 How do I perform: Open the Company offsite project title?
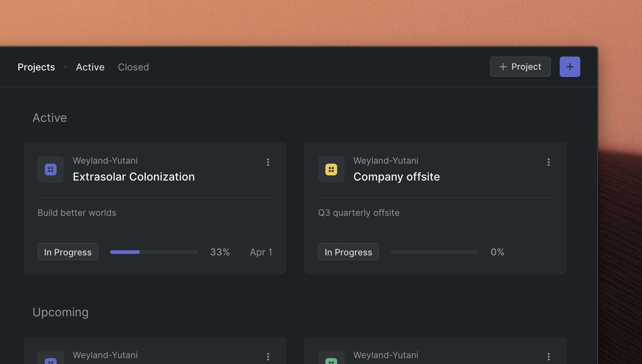pos(397,177)
